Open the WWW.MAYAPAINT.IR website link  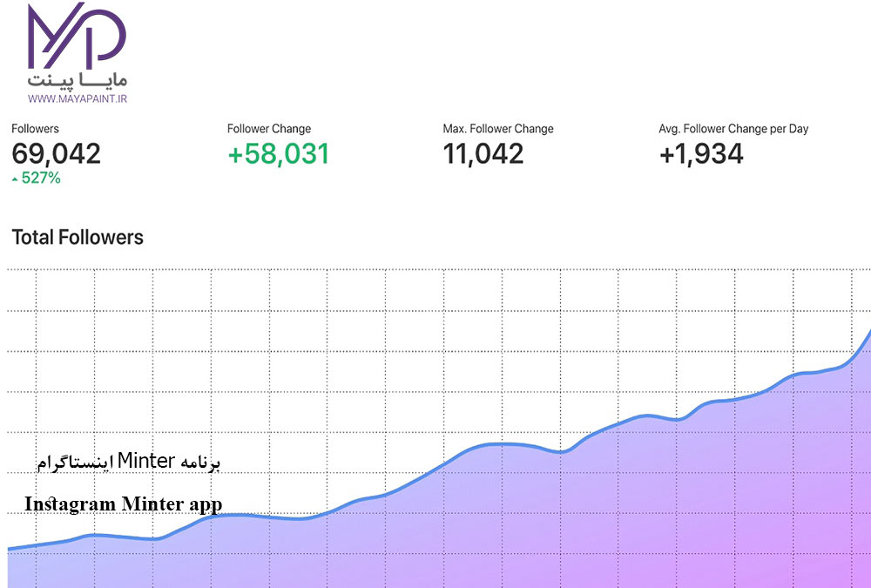click(x=77, y=99)
